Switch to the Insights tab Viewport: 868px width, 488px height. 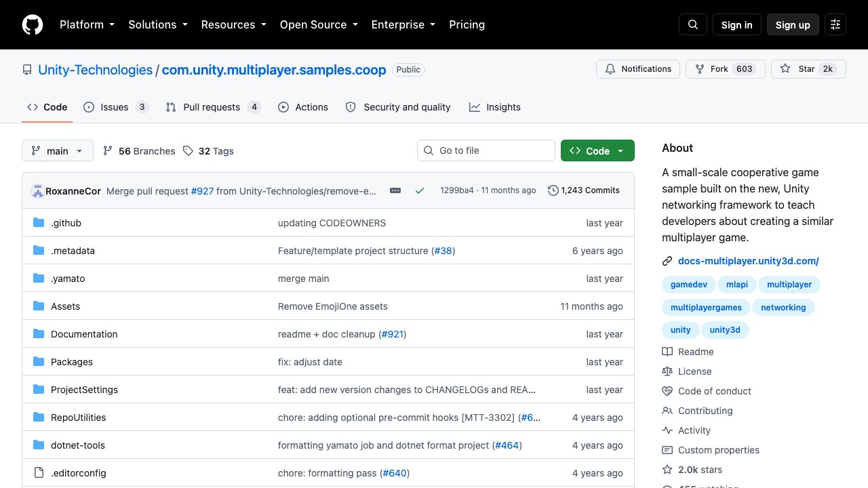tap(495, 107)
